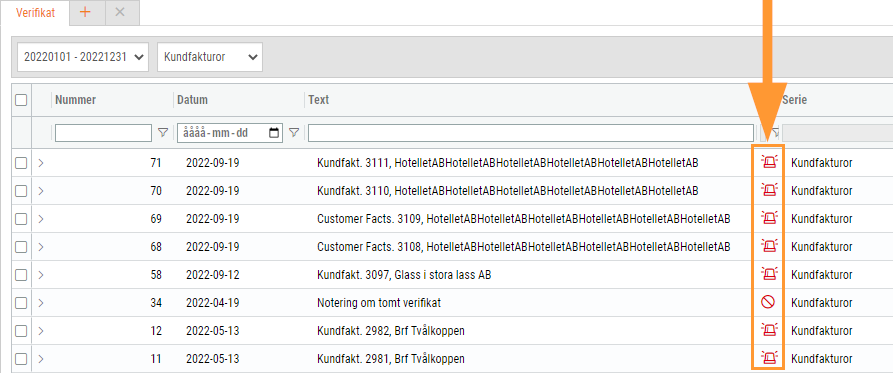
Task: Open filter funnel icon for Datum column
Action: 294,133
